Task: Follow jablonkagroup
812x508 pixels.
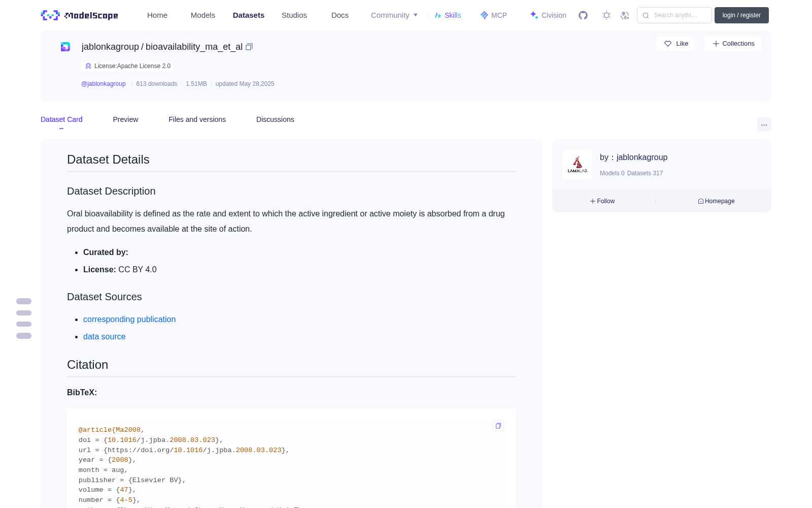Action: (x=602, y=201)
